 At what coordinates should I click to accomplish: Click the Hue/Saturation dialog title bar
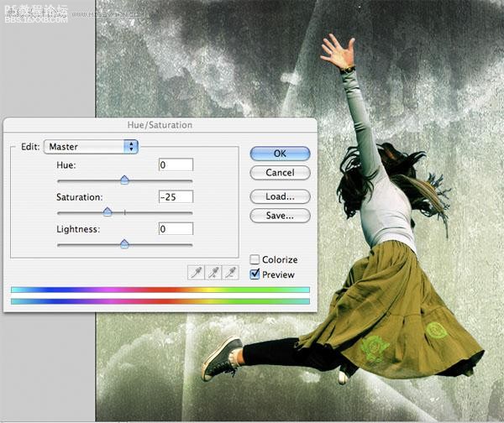click(x=160, y=125)
